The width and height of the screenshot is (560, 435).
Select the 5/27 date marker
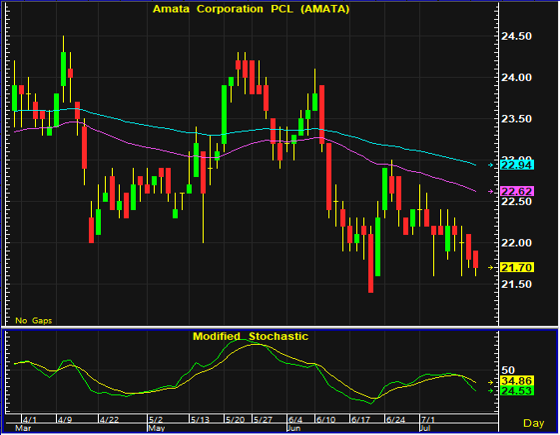coord(263,419)
